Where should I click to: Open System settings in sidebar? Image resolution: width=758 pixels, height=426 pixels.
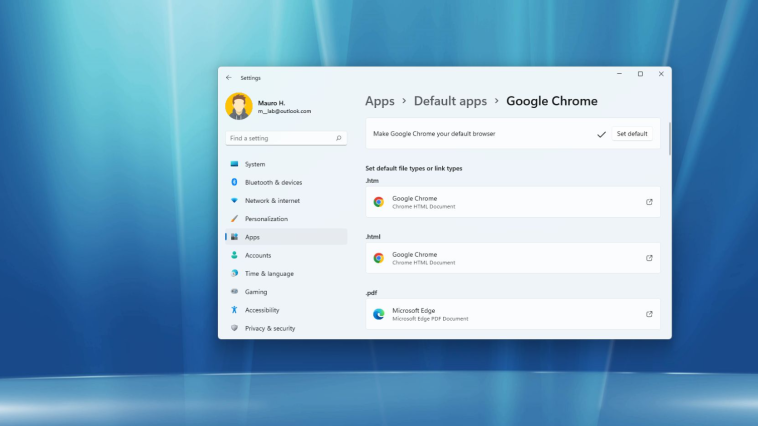[x=255, y=164]
